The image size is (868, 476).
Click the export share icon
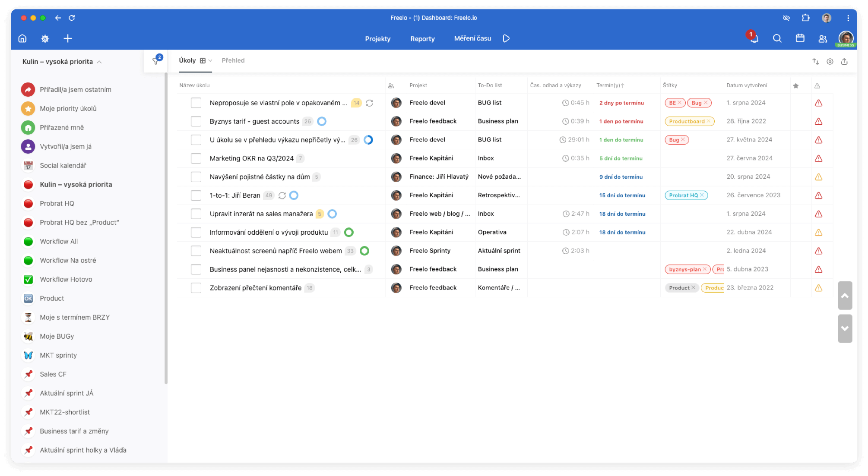click(844, 61)
